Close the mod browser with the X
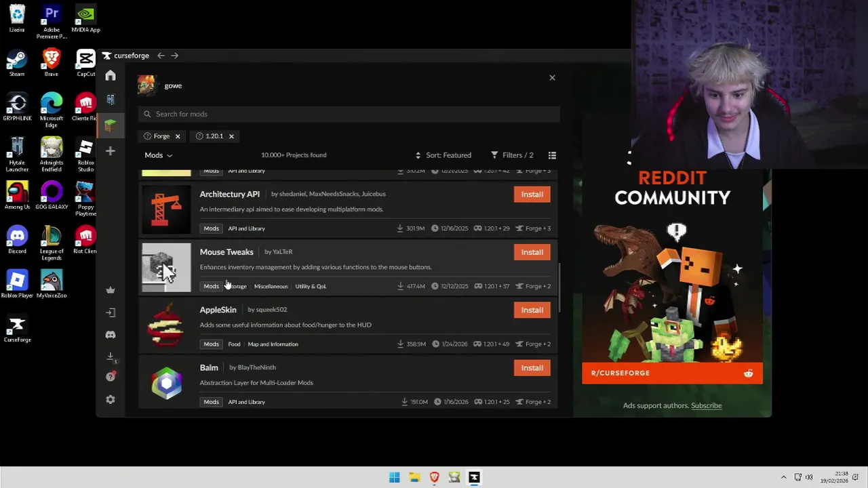Viewport: 868px width, 488px height. 552,78
